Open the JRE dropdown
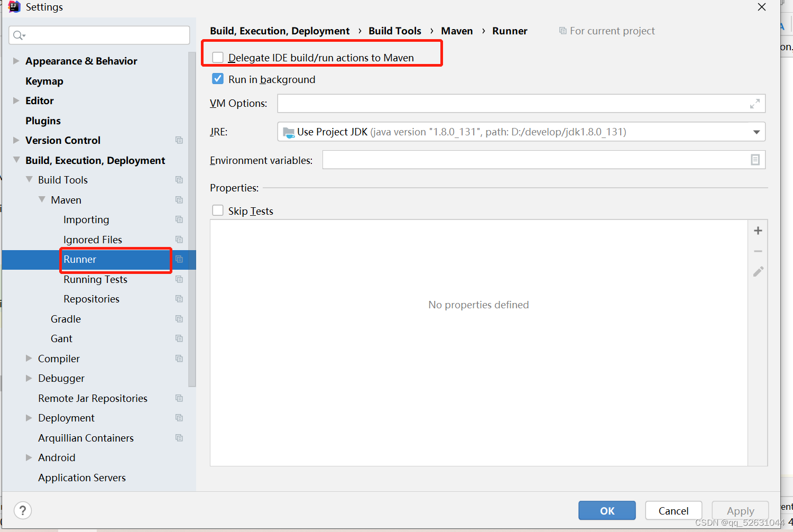Viewport: 793px width, 532px height. (x=756, y=132)
